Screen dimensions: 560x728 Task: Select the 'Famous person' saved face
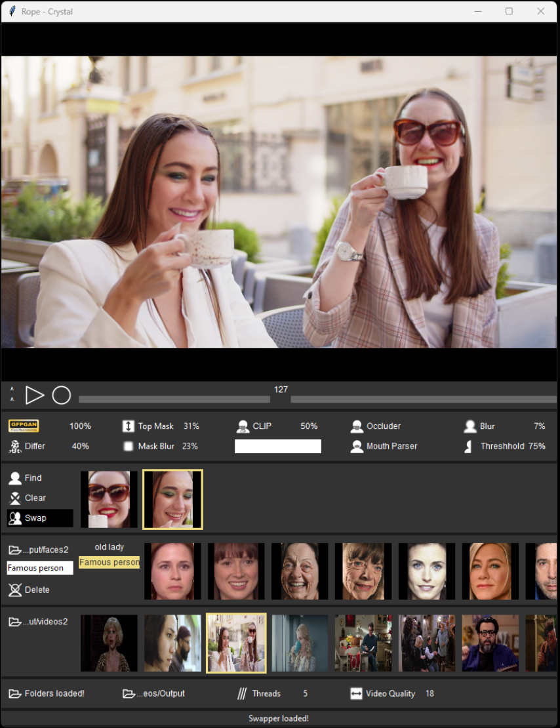coord(109,562)
